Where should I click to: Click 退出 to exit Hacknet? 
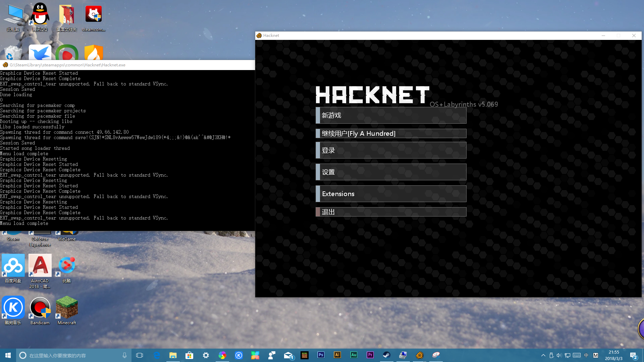[x=391, y=212]
